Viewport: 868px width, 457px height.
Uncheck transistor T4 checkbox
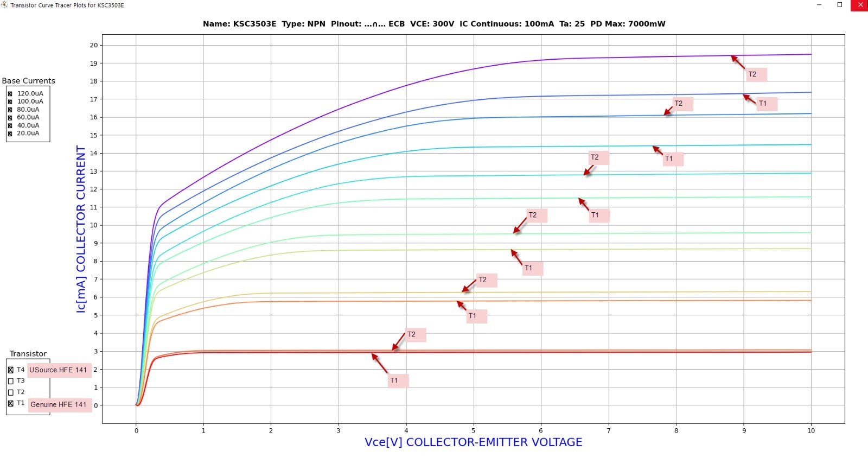pos(11,370)
